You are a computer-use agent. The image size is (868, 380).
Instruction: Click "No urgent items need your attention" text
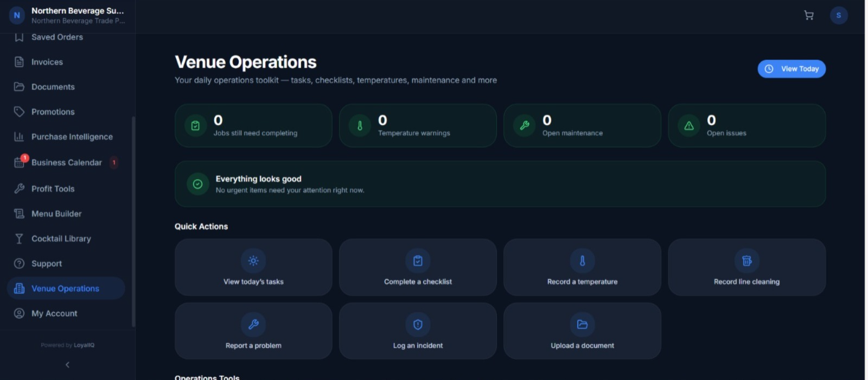point(290,190)
